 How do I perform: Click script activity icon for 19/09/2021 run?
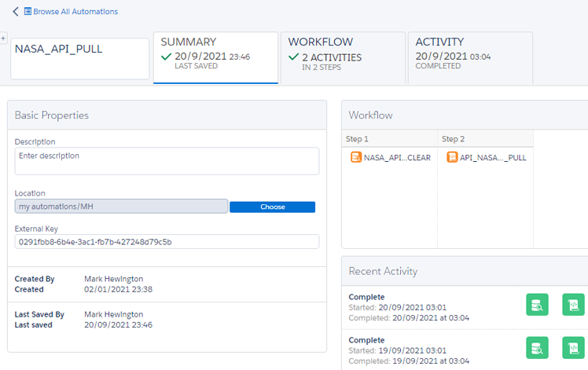pos(573,348)
